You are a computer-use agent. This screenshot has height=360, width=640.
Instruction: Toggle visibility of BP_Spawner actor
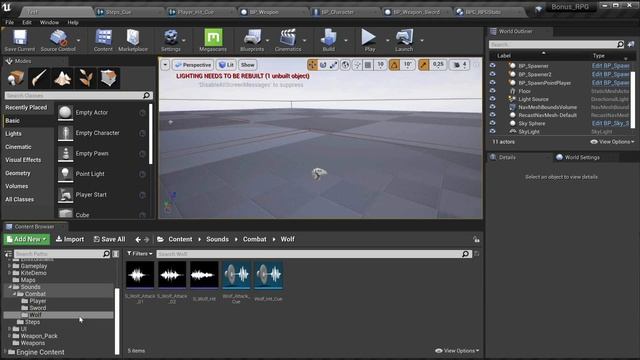[x=493, y=66]
